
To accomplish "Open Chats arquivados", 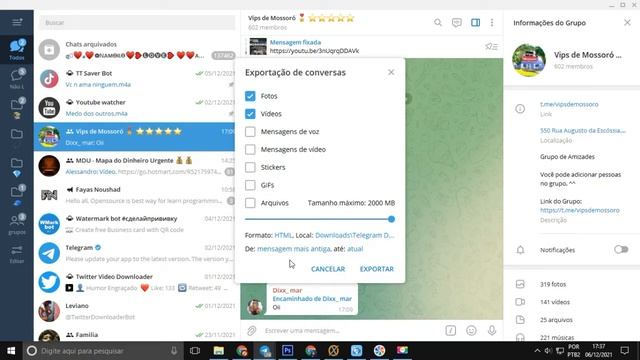I will click(135, 49).
